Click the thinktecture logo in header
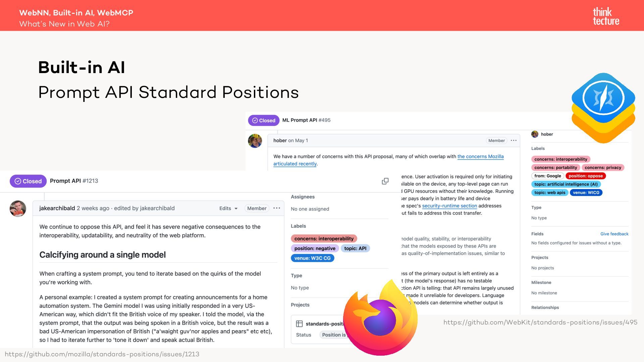Viewport: 644px width, 362px height. (x=606, y=16)
